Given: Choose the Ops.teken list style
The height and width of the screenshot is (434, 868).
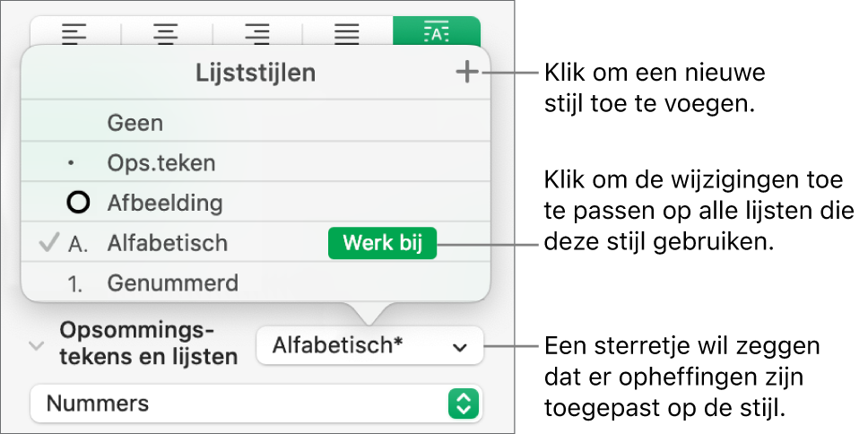Looking at the screenshot, I should [161, 164].
